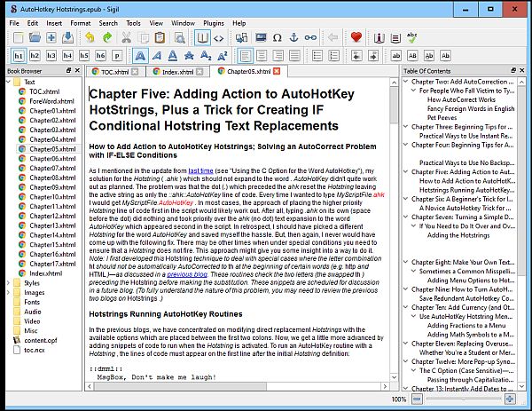The height and width of the screenshot is (411, 532).
Task: Collapse 'The C Option (Case Sensitive)' TOC entry
Action: tap(413, 370)
